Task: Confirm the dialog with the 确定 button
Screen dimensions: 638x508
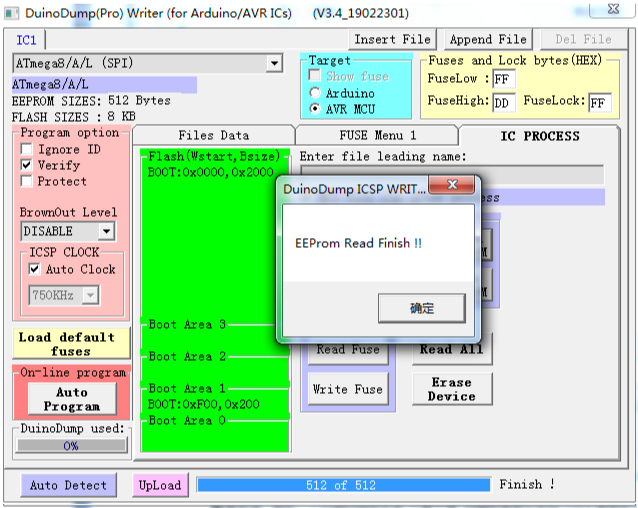Action: coord(422,308)
